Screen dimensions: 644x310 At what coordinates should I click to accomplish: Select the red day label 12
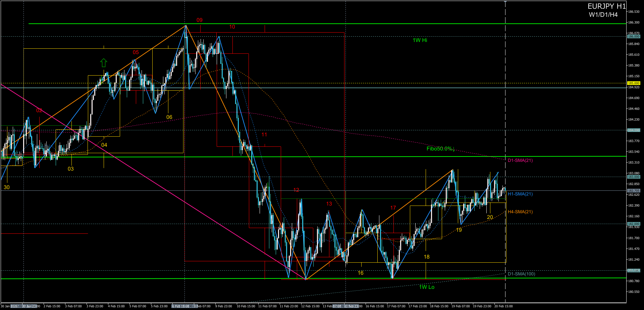296,190
